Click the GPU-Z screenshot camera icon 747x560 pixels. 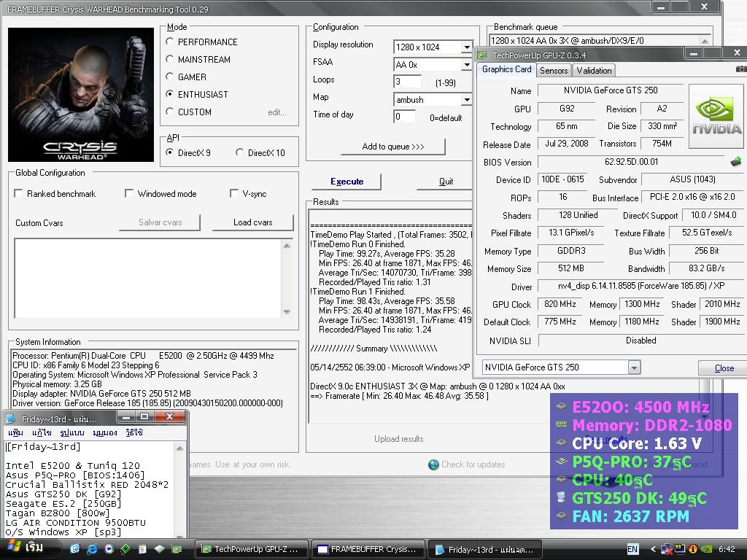(x=741, y=69)
